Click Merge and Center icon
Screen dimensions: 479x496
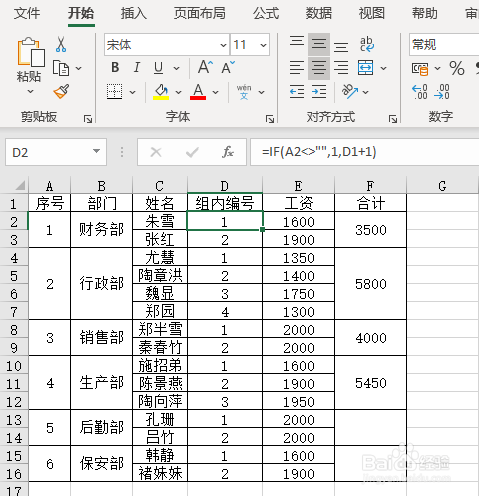point(366,68)
